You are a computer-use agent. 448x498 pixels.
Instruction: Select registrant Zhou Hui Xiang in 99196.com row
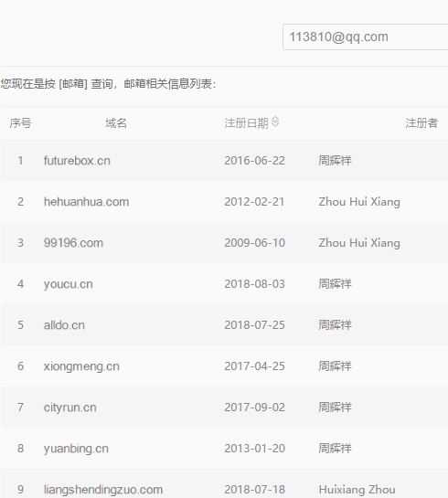coord(359,243)
